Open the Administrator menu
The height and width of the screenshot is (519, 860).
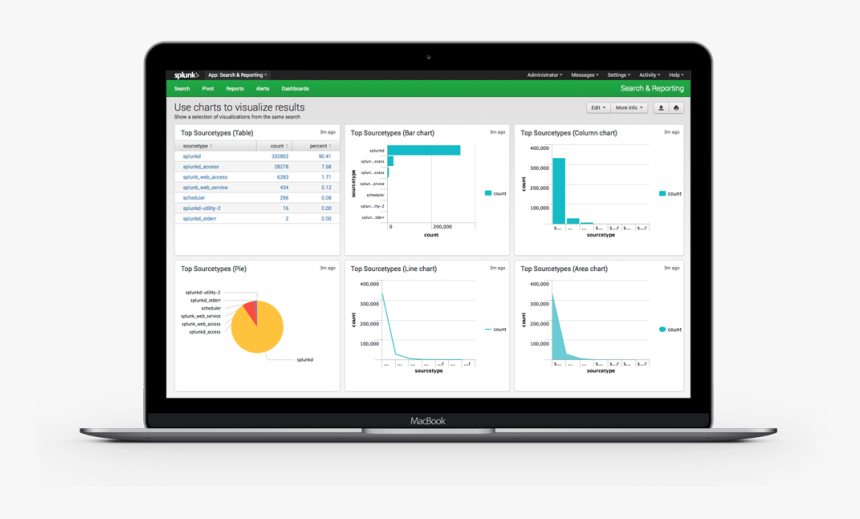tap(545, 75)
